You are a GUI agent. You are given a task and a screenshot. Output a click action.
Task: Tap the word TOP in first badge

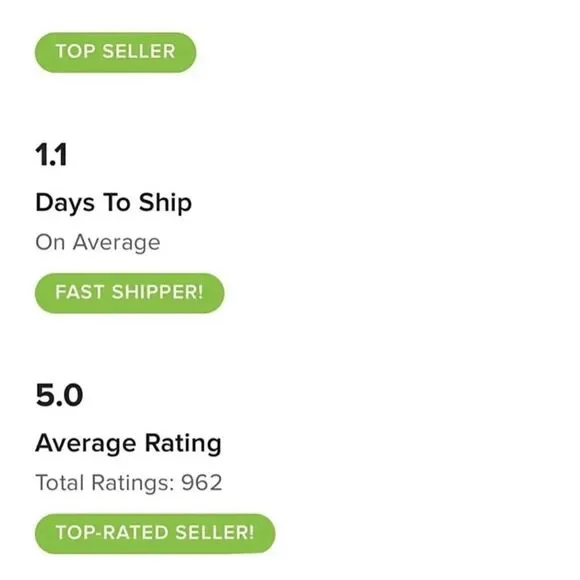point(75,51)
